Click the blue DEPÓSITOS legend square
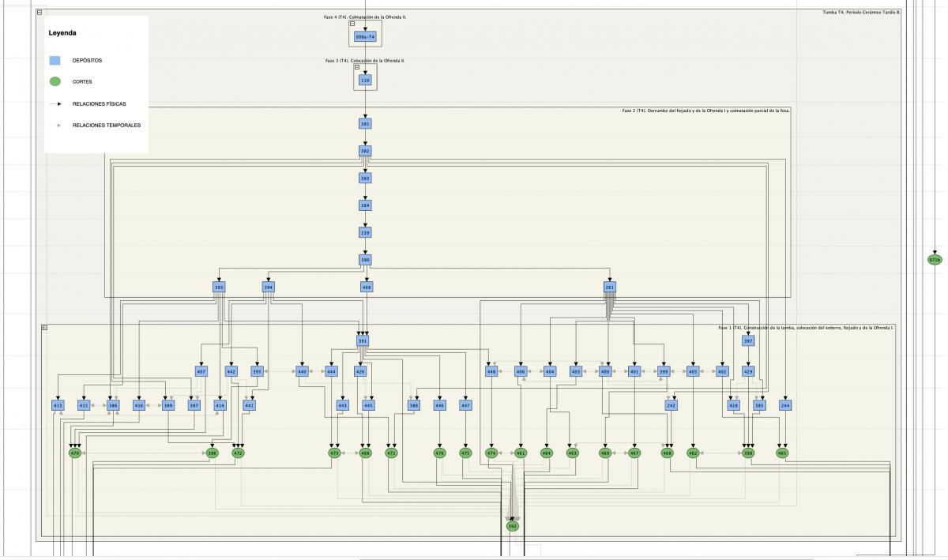This screenshot has width=948, height=560. coord(55,60)
